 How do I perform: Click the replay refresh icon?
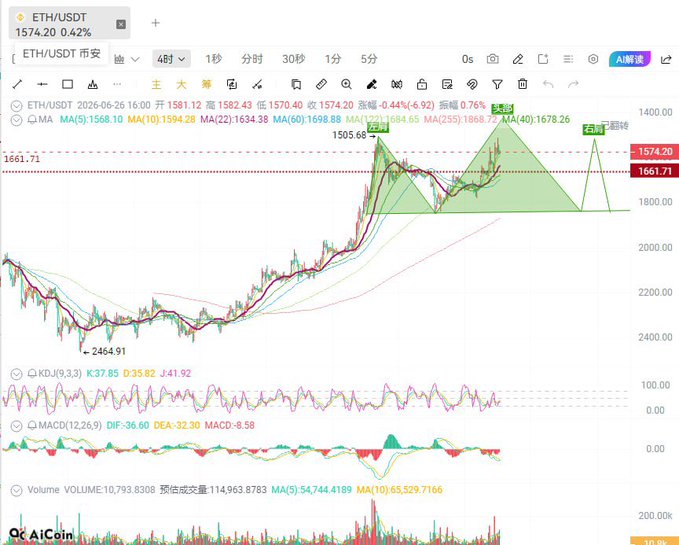232,84
